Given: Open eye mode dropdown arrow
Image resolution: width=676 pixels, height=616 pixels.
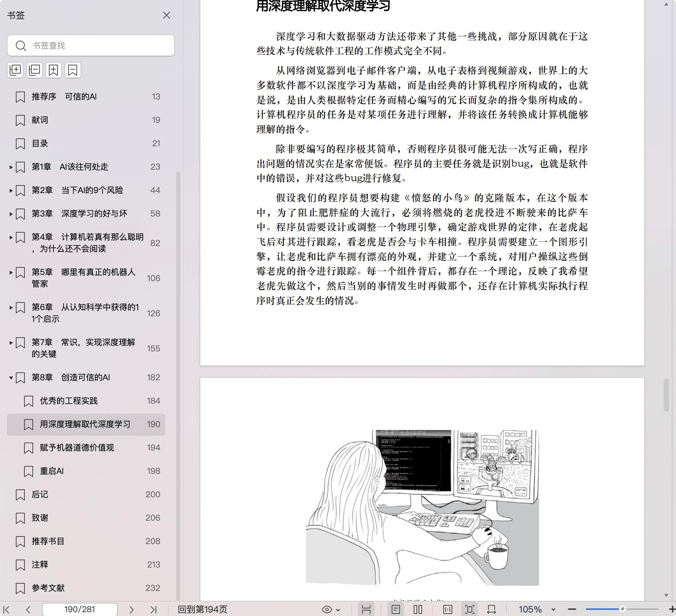Looking at the screenshot, I should pos(338,610).
